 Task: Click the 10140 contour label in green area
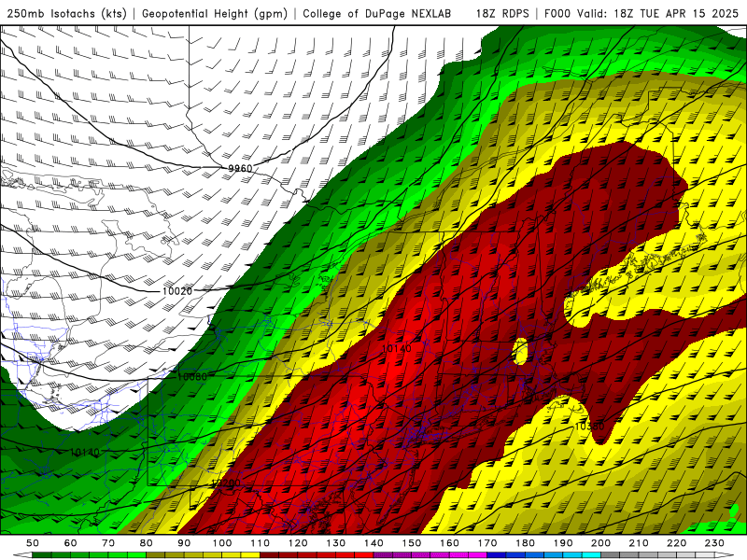point(84,452)
